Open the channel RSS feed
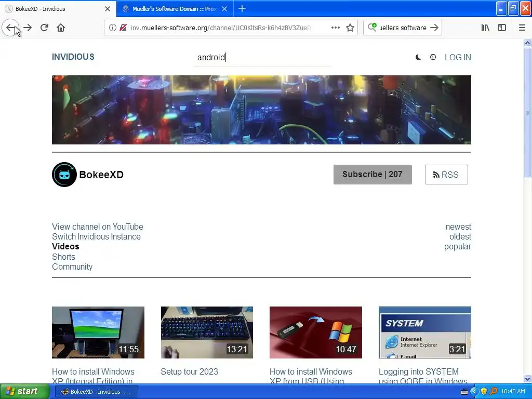Viewport: 532px width, 399px height. pos(446,175)
